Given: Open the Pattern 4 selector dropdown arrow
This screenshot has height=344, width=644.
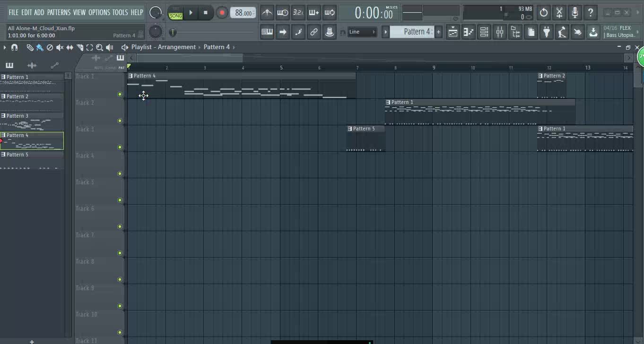Looking at the screenshot, I should [x=385, y=32].
